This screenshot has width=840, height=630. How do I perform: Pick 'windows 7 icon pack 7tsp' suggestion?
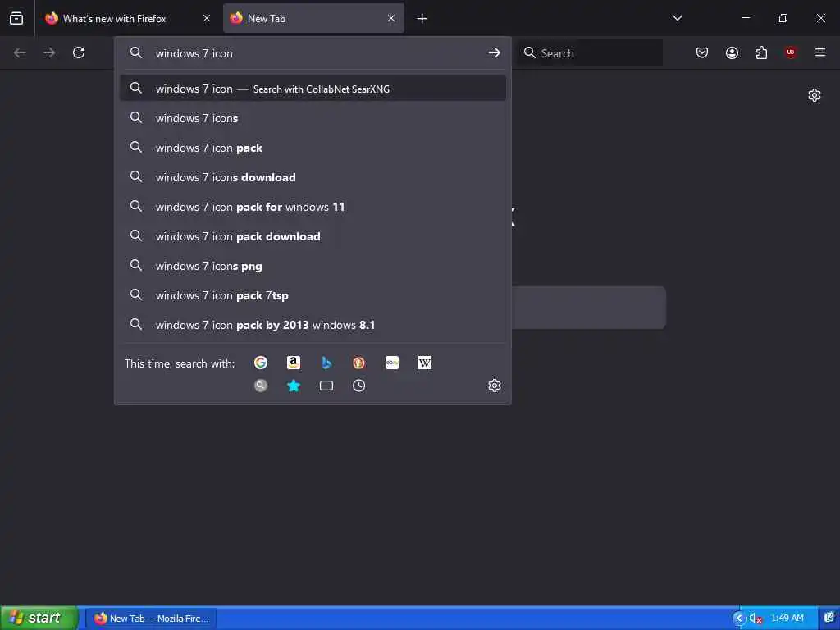point(313,294)
